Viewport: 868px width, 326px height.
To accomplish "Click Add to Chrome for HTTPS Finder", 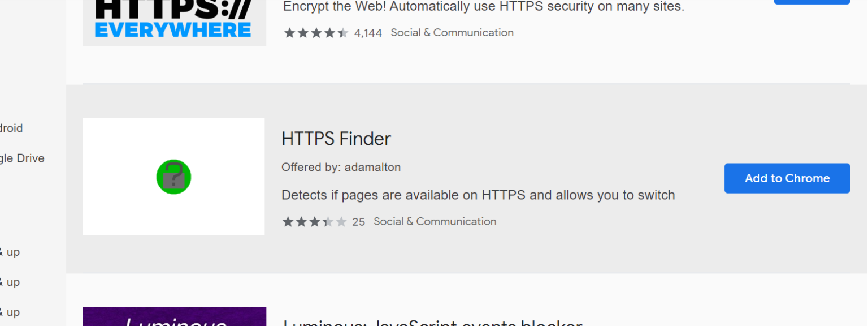I will click(x=787, y=178).
